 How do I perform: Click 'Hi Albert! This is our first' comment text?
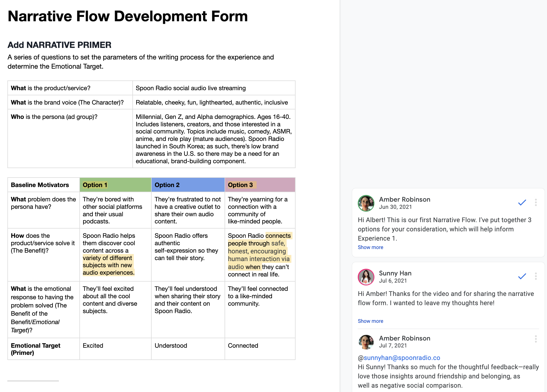click(445, 229)
